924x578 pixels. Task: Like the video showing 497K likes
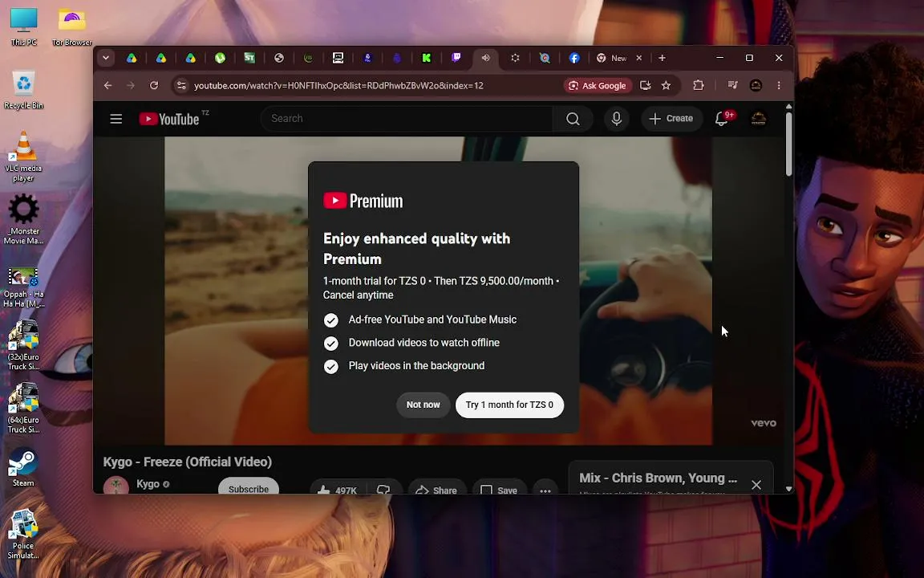[x=338, y=490]
